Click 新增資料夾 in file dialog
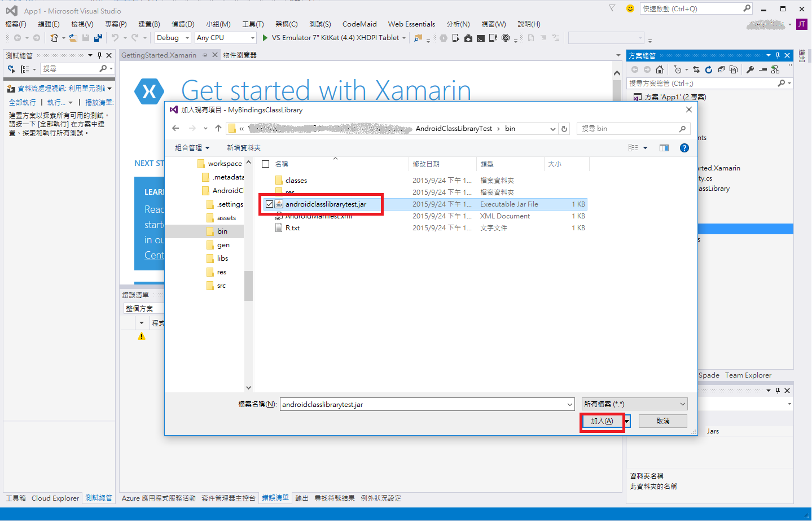The height and width of the screenshot is (521, 812). [244, 148]
